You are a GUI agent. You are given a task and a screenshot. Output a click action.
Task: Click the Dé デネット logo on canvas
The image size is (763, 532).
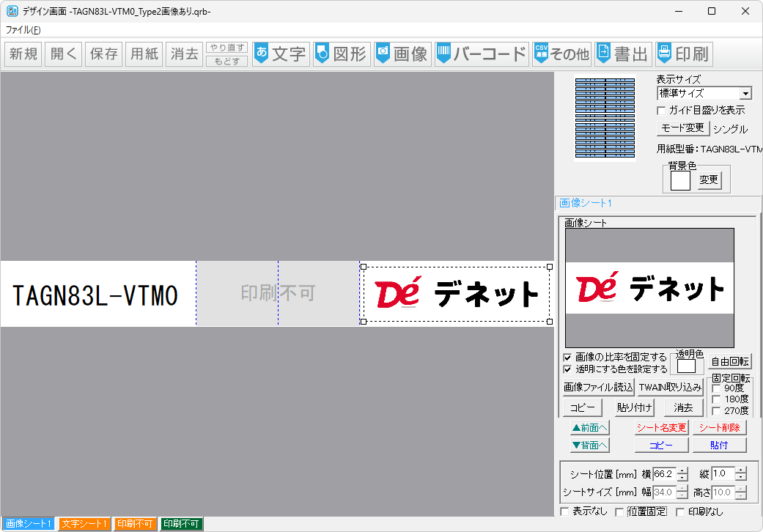click(x=457, y=294)
